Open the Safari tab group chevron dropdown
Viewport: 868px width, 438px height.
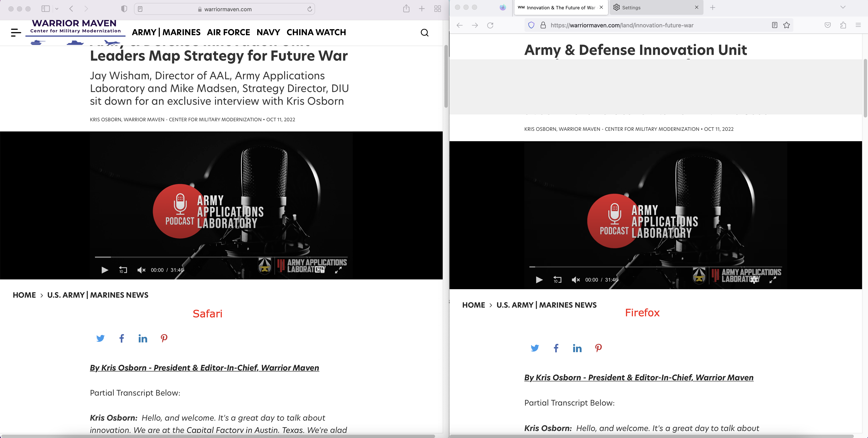[57, 9]
